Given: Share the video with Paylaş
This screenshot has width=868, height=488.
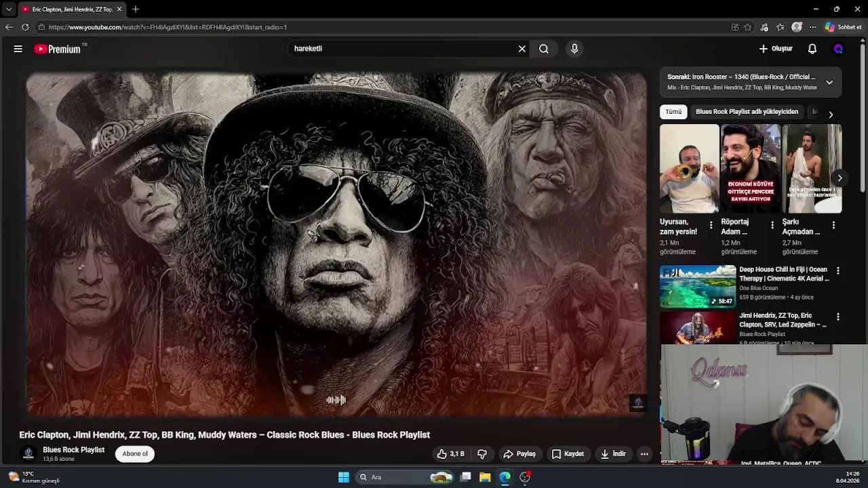Looking at the screenshot, I should (519, 454).
